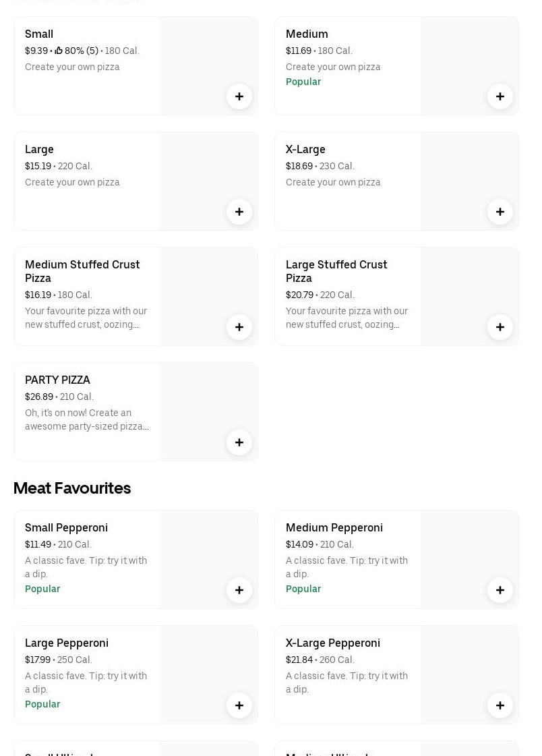Click plus button on Medium pizza
Viewport: 542px width, 756px height.
pyautogui.click(x=500, y=96)
